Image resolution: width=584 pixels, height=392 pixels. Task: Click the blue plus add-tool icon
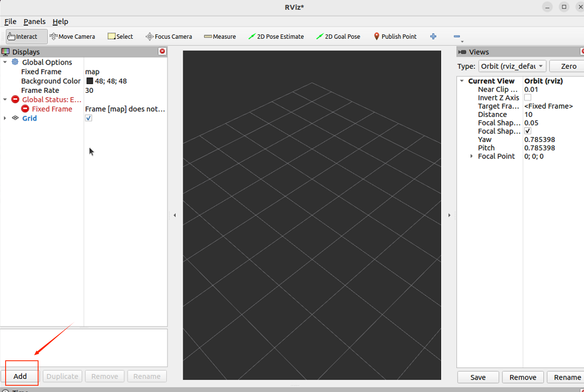coord(433,36)
